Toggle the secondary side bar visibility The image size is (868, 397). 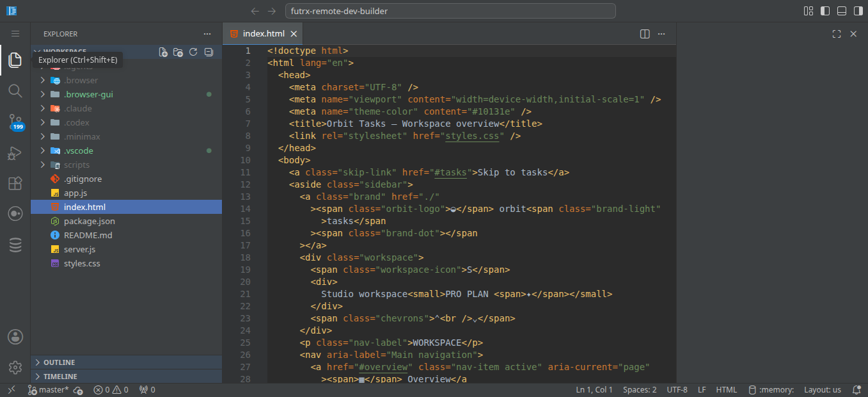[858, 11]
